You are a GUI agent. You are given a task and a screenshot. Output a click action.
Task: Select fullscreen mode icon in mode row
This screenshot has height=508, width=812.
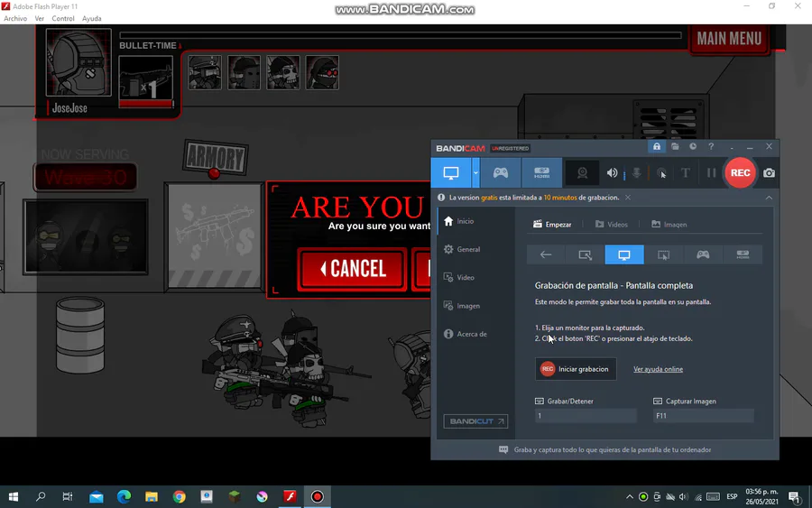click(624, 254)
